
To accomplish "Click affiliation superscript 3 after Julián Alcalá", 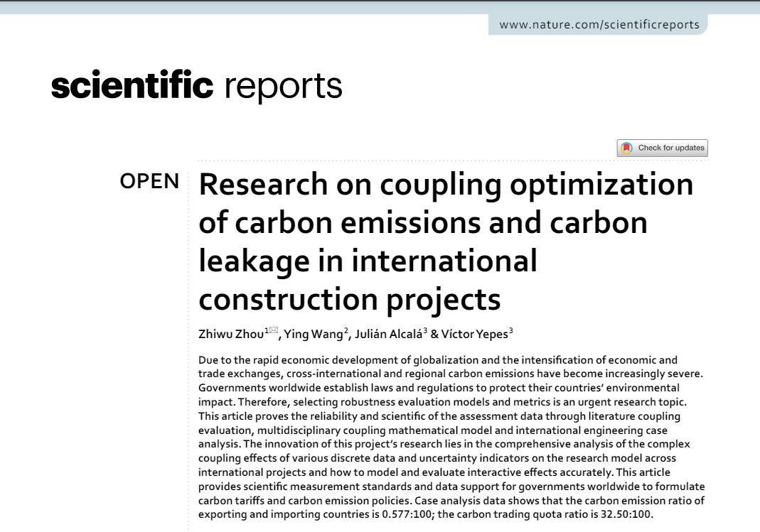I will click(x=425, y=331).
